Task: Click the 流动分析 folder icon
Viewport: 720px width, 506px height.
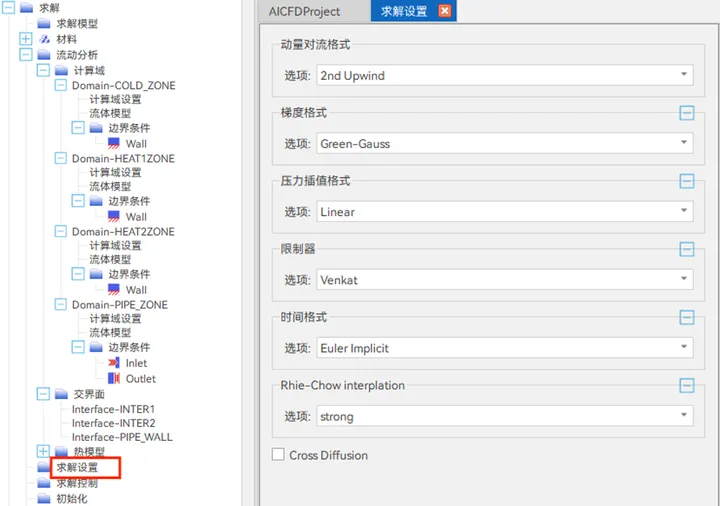Action: click(44, 55)
